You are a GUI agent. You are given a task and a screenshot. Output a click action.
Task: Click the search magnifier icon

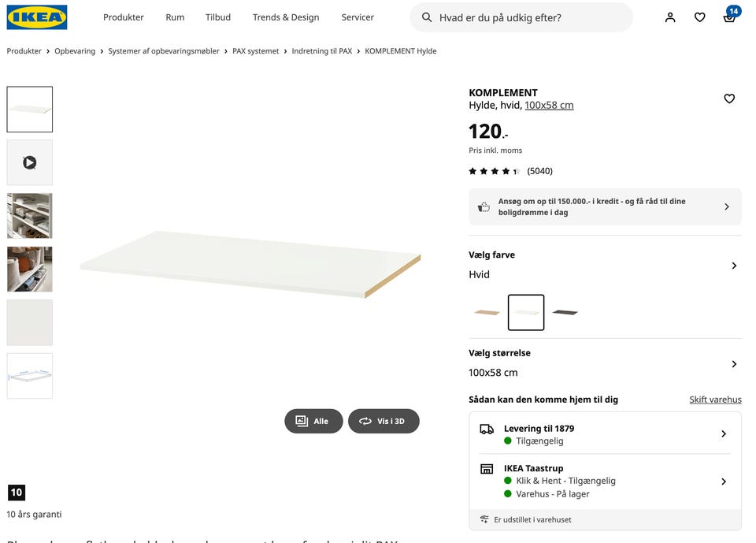pyautogui.click(x=427, y=17)
